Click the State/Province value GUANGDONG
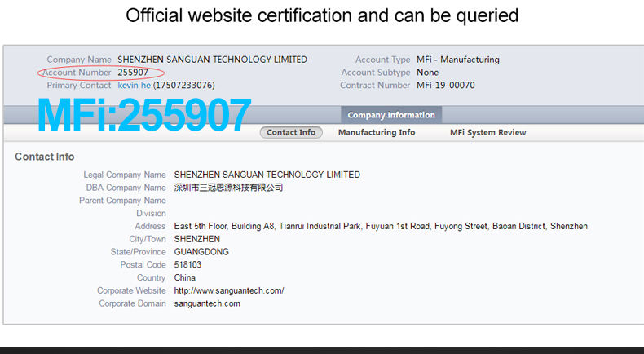 201,252
